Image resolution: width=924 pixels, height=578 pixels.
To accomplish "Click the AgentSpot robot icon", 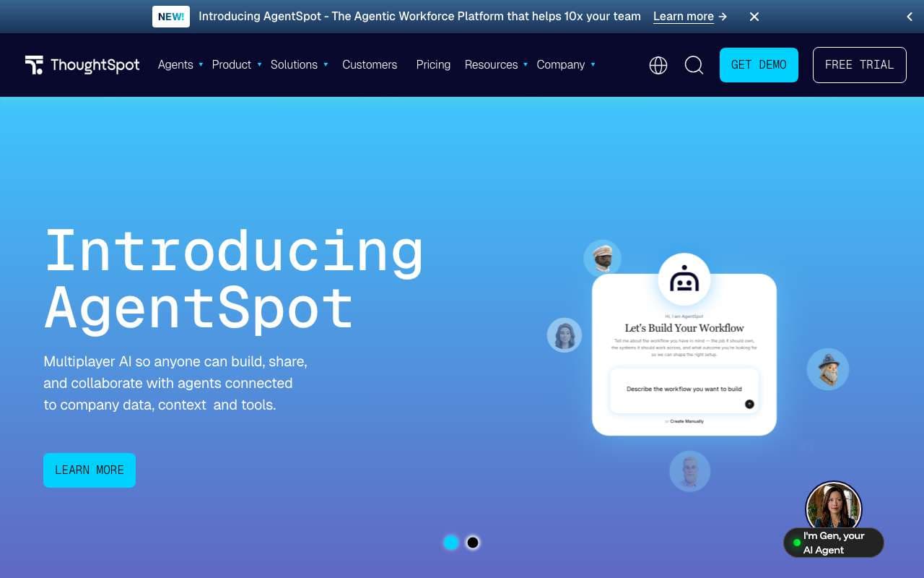I will click(684, 280).
